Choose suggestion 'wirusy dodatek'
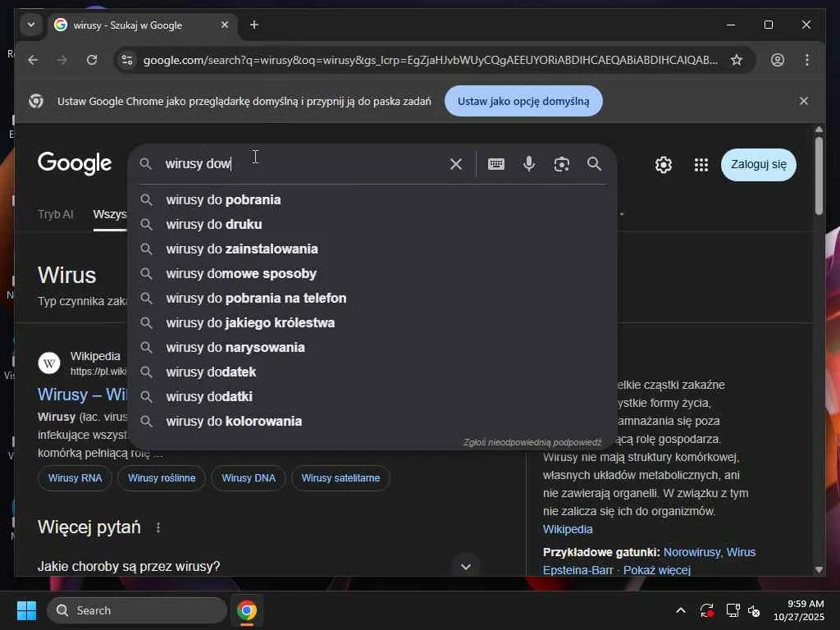The width and height of the screenshot is (840, 630). click(x=372, y=372)
